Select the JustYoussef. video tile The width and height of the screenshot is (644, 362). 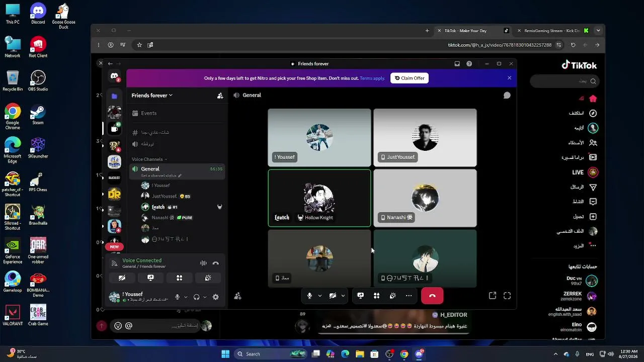click(425, 137)
